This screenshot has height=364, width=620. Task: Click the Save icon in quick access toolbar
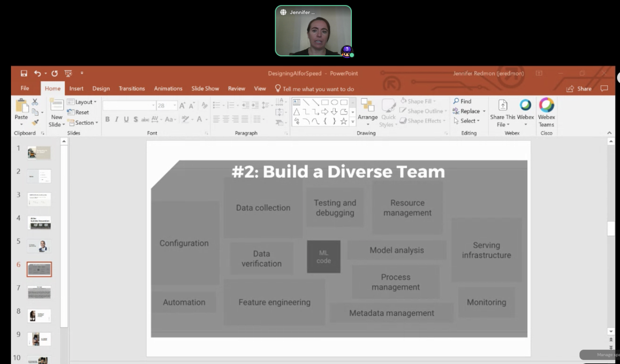(24, 73)
